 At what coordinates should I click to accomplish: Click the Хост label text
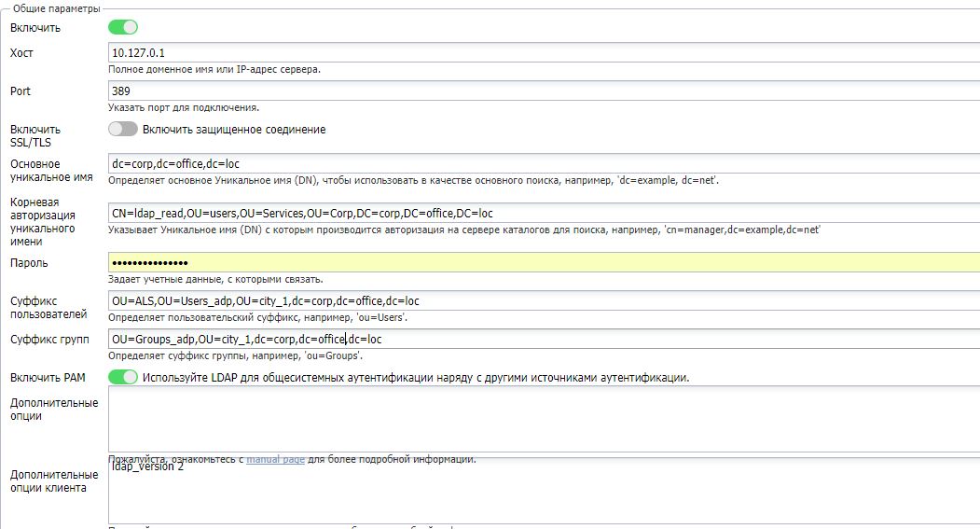[x=21, y=53]
